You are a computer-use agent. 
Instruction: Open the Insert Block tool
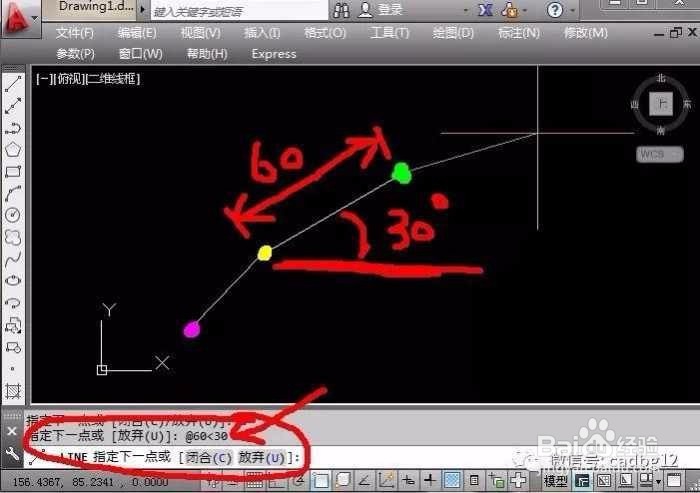coord(13,326)
